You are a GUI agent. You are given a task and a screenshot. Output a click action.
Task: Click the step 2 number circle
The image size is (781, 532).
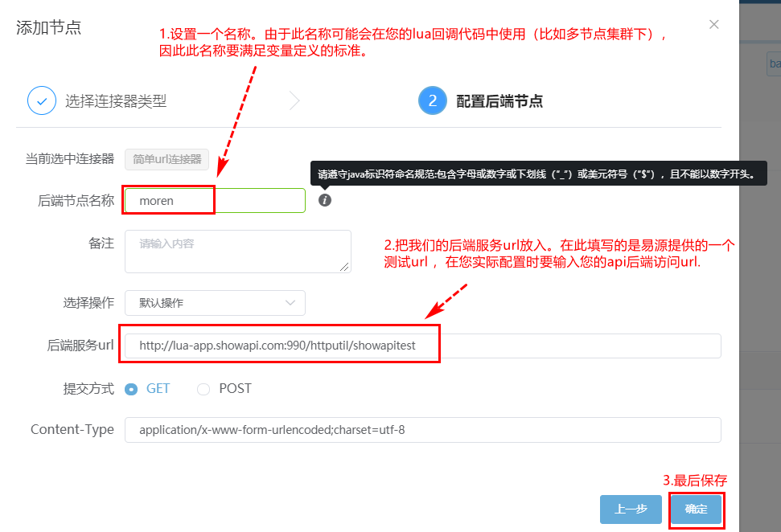coord(433,100)
